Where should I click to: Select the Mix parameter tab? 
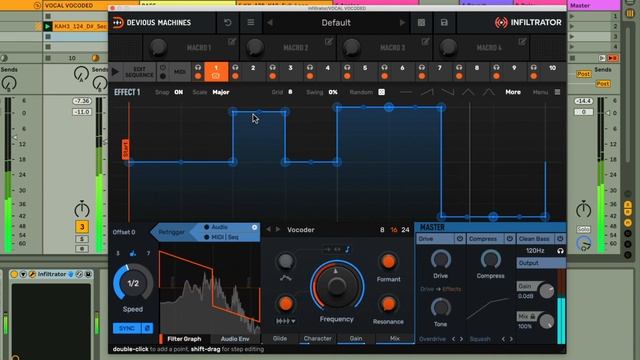coord(395,338)
